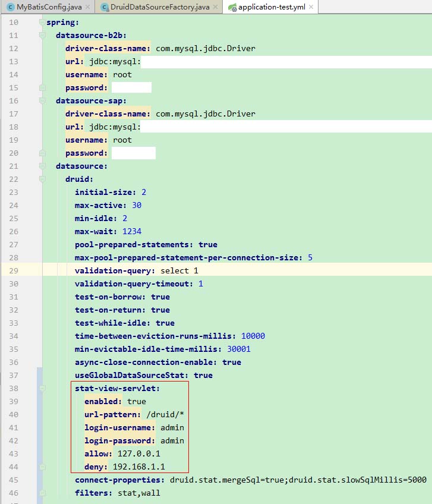Click the fold end marker on line 15
Screen dimensions: 432x504
tap(42, 88)
